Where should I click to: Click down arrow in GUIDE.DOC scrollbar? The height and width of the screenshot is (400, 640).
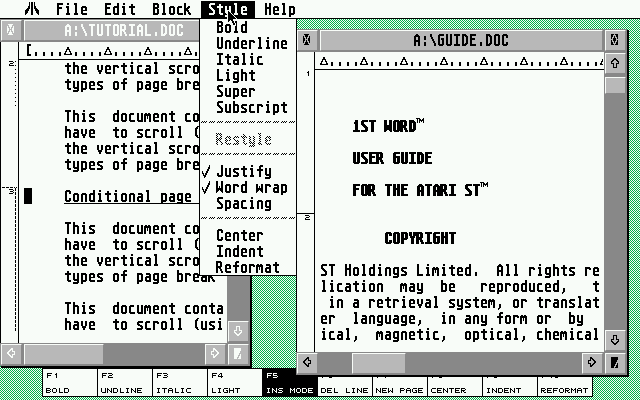click(x=615, y=340)
